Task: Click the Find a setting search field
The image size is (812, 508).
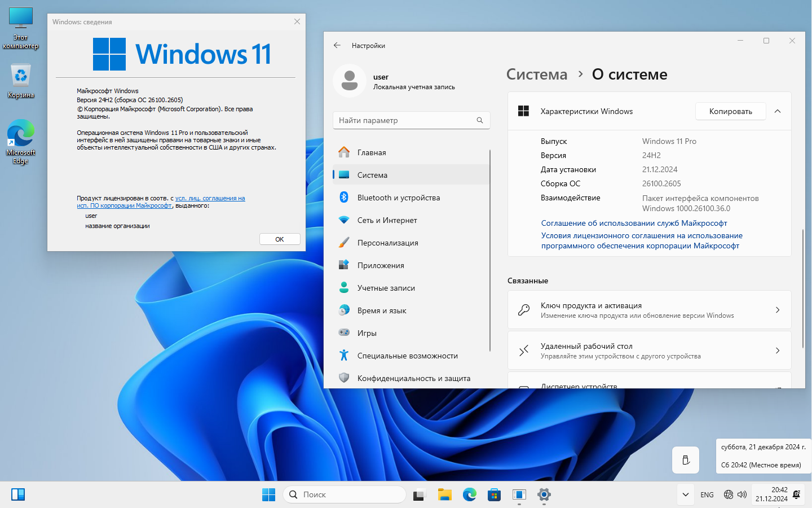Action: 411,120
